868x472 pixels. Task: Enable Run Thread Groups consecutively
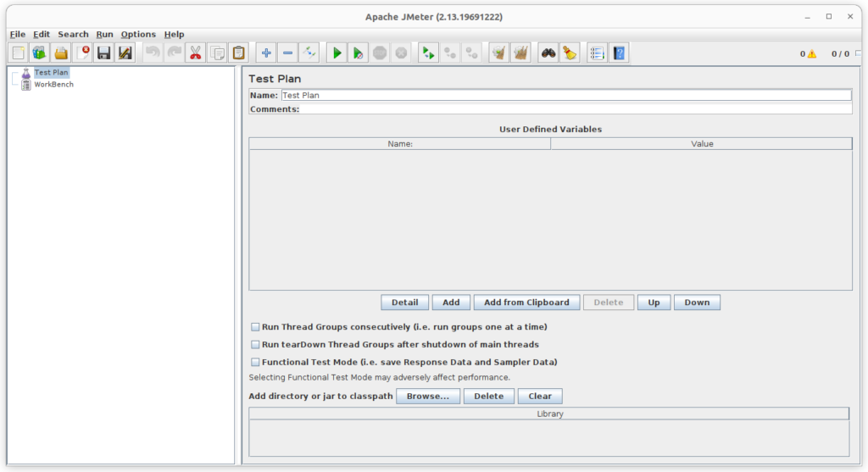(255, 327)
